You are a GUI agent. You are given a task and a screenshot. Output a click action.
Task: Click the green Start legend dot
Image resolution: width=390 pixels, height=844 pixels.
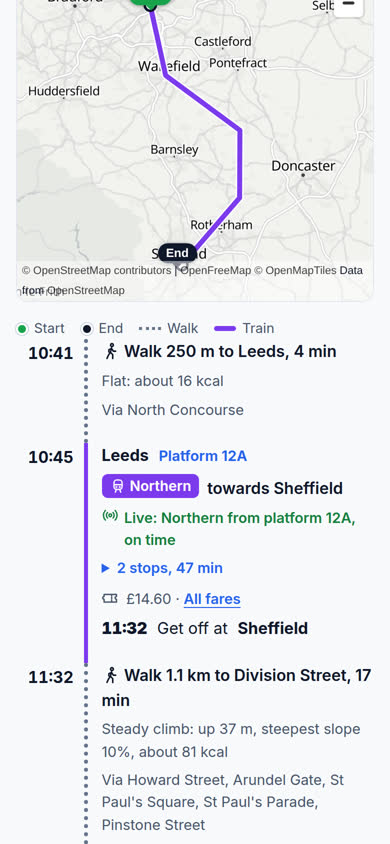(x=22, y=329)
